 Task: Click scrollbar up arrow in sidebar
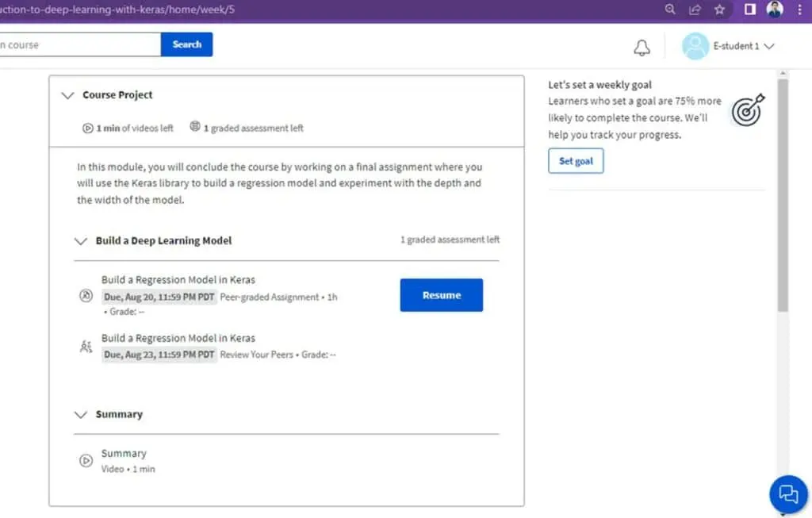[x=783, y=74]
